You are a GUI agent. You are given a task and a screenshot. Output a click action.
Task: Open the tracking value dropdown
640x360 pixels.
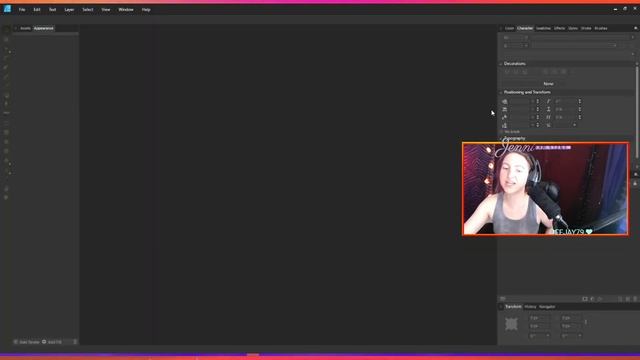(533, 109)
